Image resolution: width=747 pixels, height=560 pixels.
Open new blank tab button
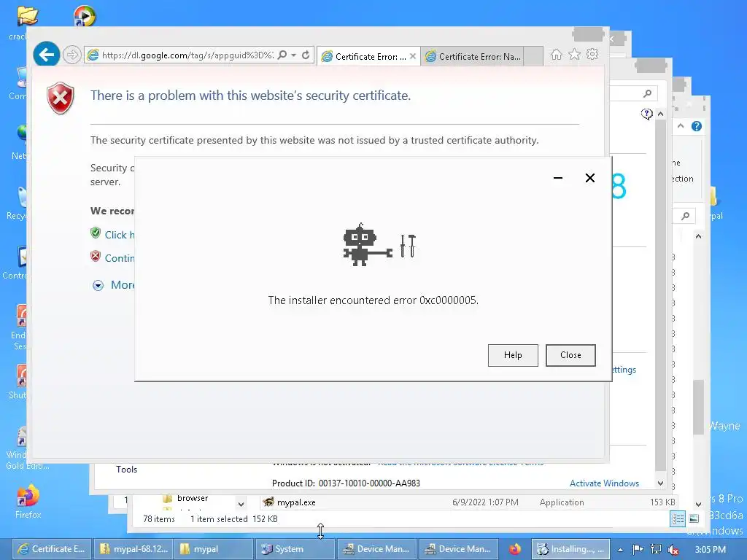(x=533, y=56)
